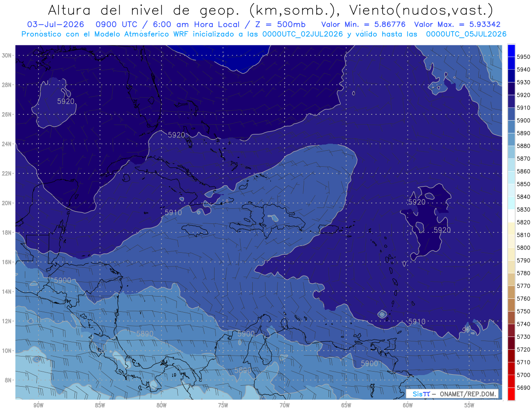This screenshot has width=532, height=411.
Task: Select the '0000UTC_02JUL2026' initialization time
Action: tap(303, 34)
